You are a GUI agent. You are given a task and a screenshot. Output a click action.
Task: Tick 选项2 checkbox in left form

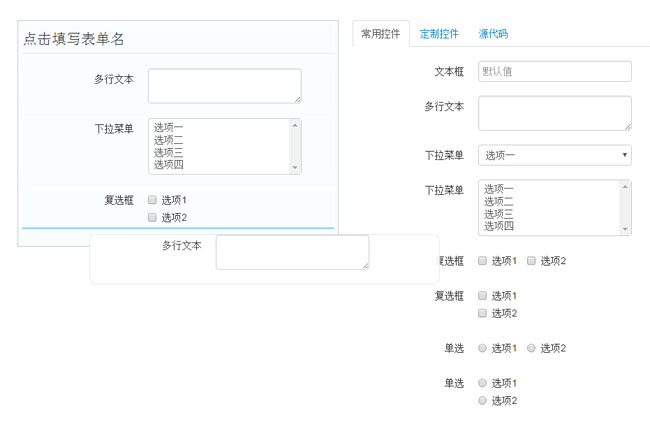(x=152, y=217)
